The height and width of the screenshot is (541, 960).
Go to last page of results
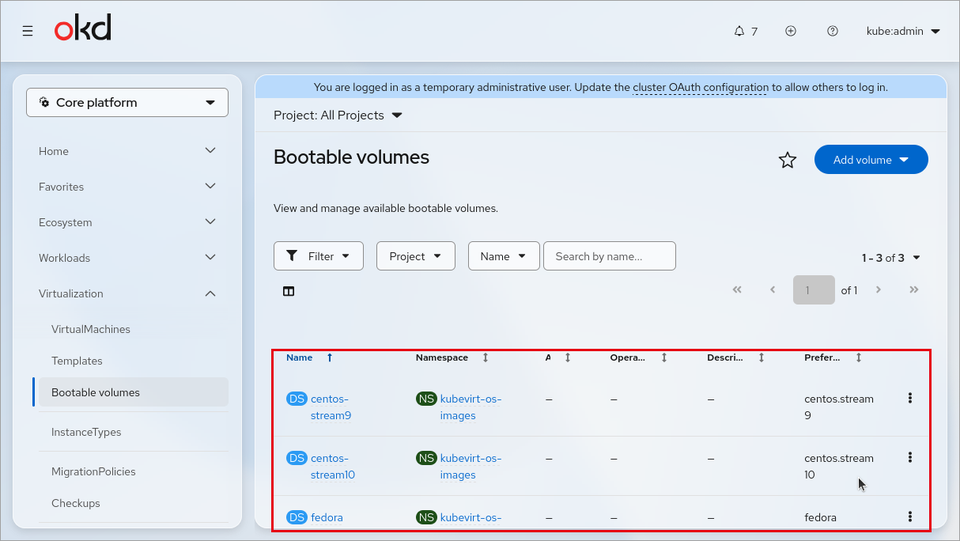[x=913, y=289]
